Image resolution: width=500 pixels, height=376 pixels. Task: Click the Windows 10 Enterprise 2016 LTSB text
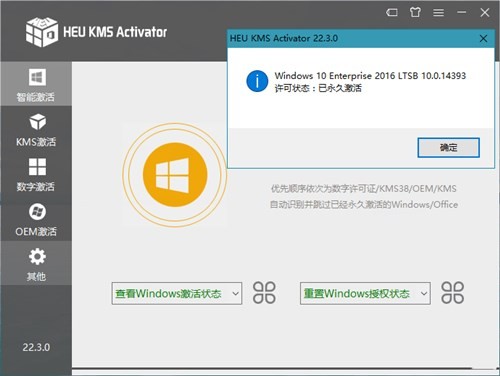(x=370, y=76)
